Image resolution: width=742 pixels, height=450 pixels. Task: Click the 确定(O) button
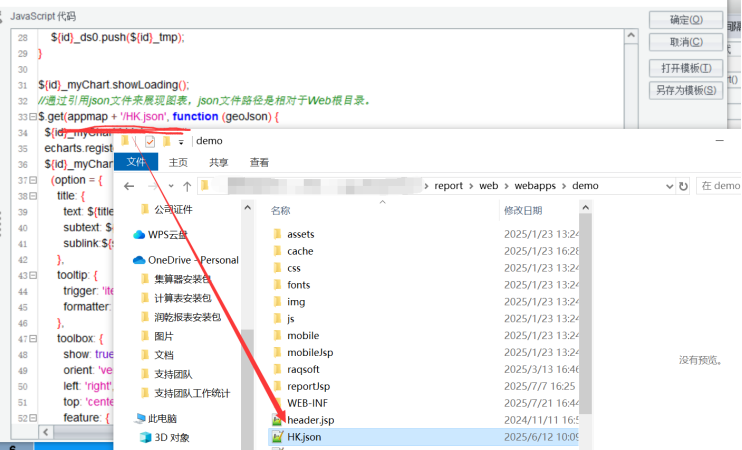tap(686, 20)
